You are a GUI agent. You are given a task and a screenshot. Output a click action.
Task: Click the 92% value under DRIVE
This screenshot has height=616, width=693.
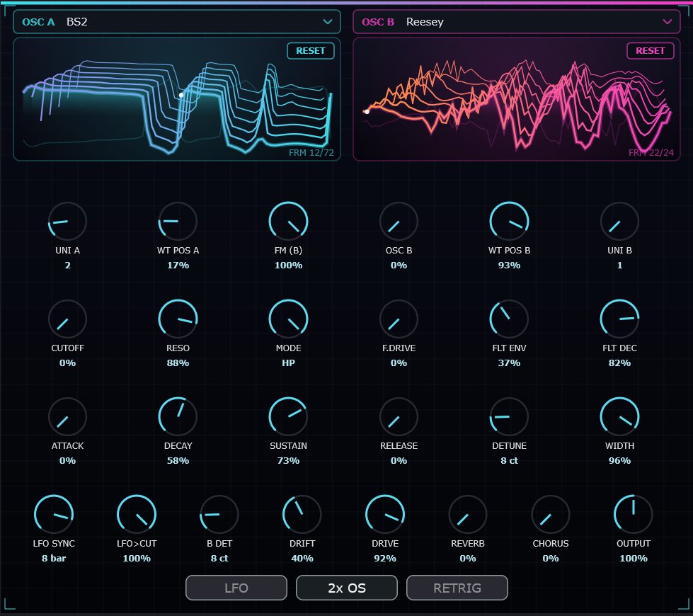coord(385,559)
